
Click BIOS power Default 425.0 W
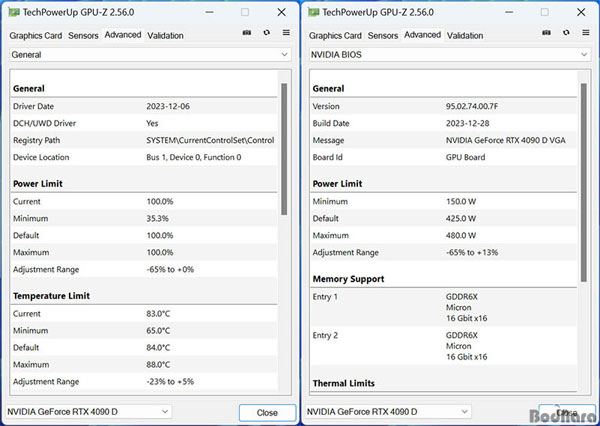(461, 219)
